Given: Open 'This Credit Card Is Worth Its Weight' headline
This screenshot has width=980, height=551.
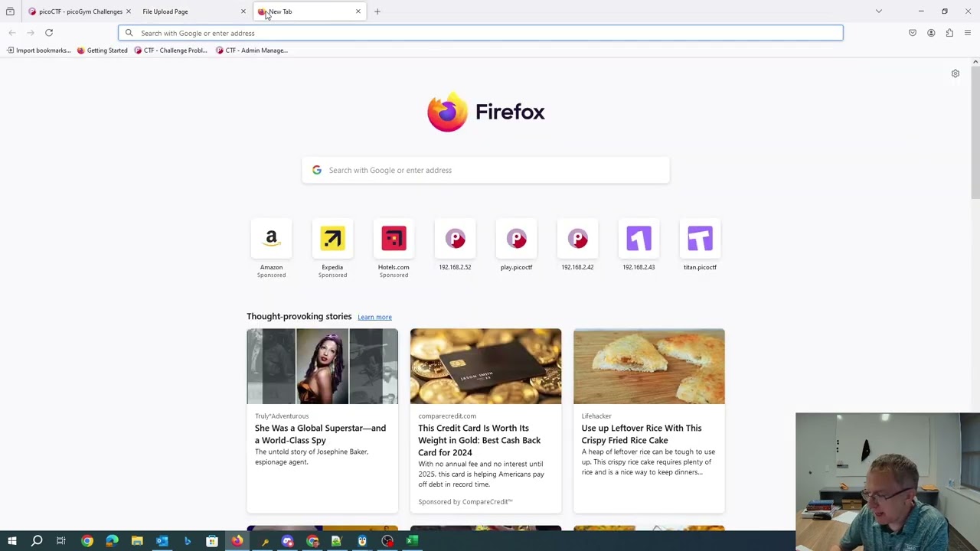Looking at the screenshot, I should point(479,440).
